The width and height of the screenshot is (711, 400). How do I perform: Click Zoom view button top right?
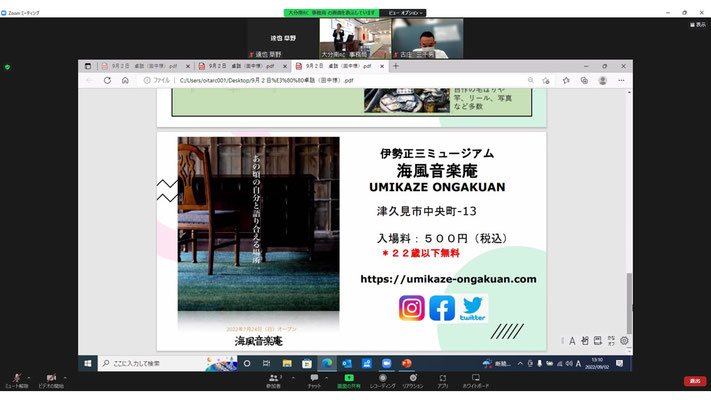(x=698, y=24)
